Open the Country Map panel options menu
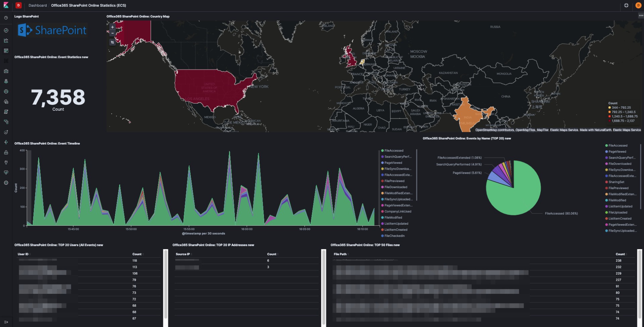Viewport: 644px width, 327px height. coord(641,15)
